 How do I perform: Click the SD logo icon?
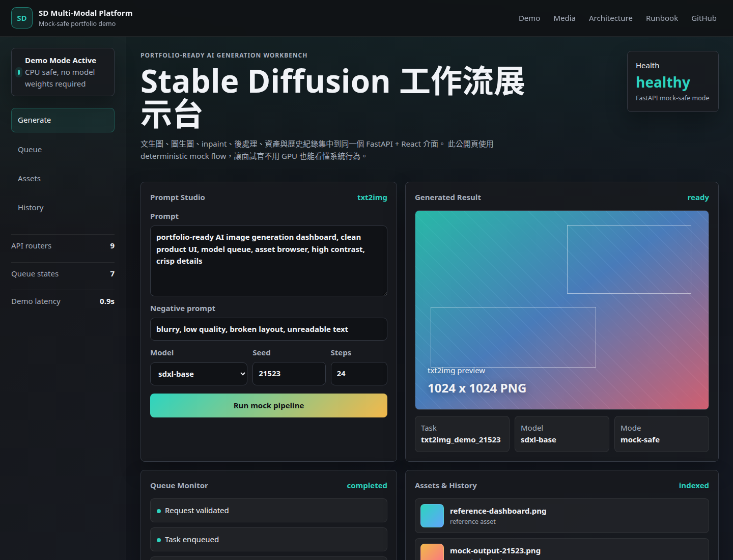tap(22, 18)
